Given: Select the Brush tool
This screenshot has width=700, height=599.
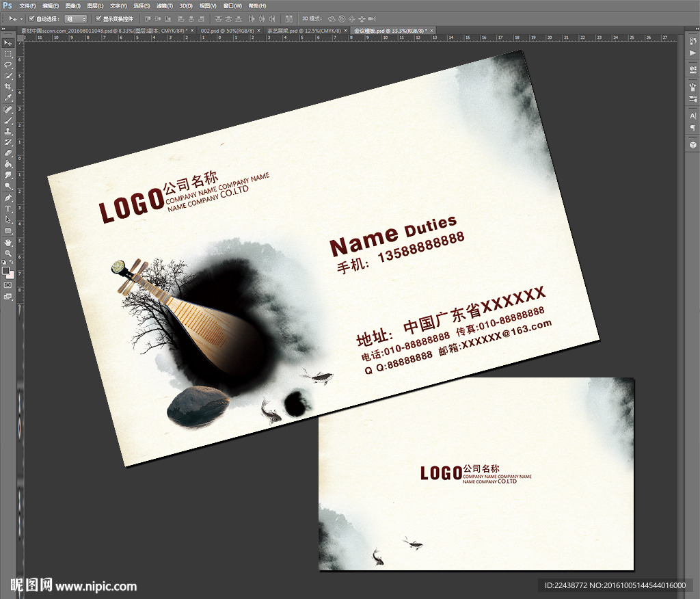Looking at the screenshot, I should point(8,120).
